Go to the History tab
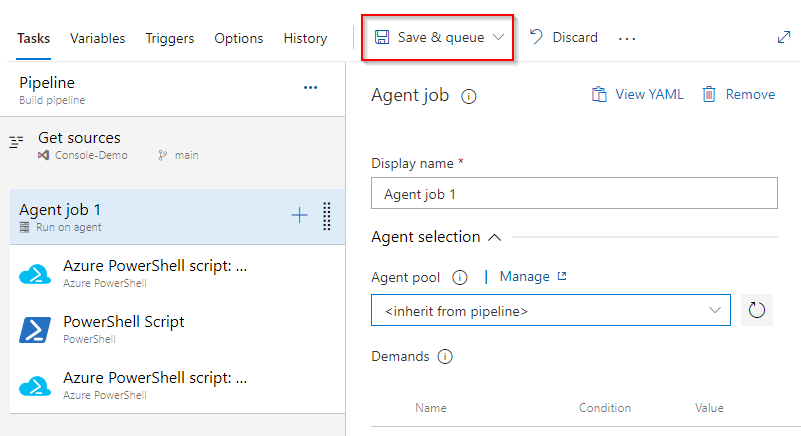Viewport: 801px width, 436px height. [305, 38]
